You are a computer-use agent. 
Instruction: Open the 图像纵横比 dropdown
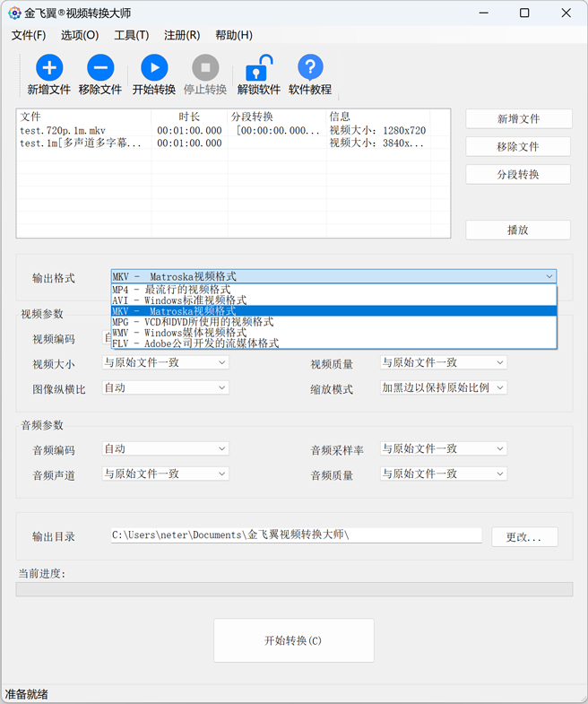(166, 387)
